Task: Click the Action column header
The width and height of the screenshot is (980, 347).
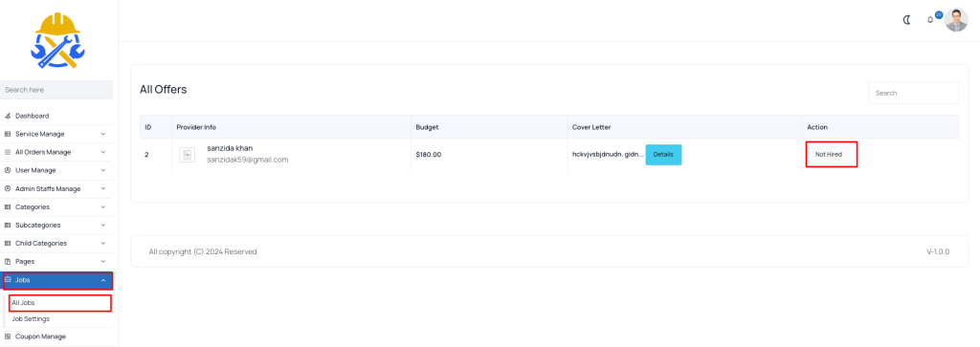Action: 817,127
